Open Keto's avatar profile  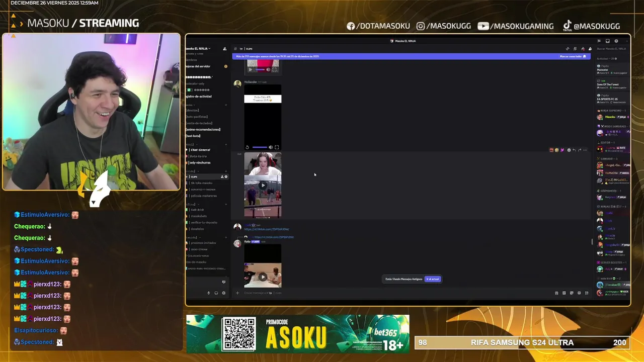click(237, 244)
